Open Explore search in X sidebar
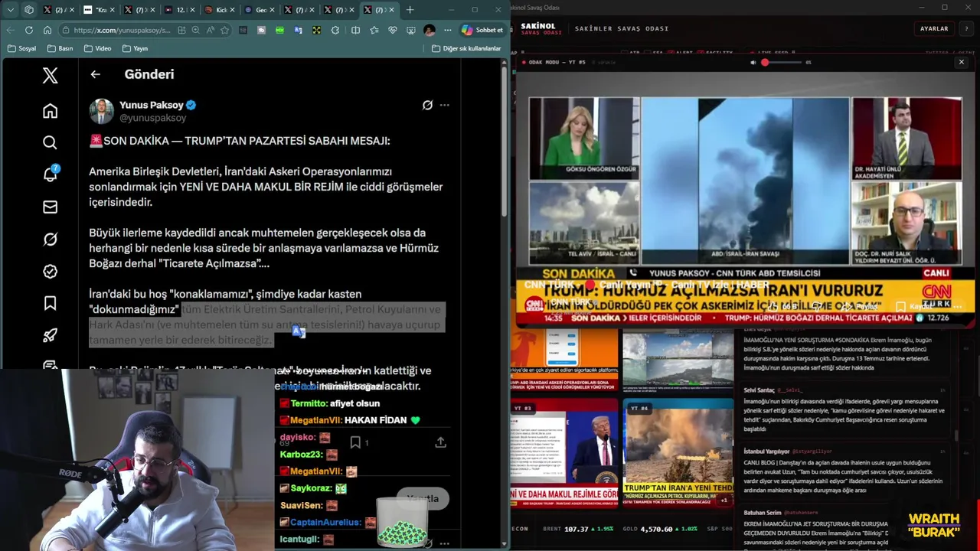 (x=50, y=142)
